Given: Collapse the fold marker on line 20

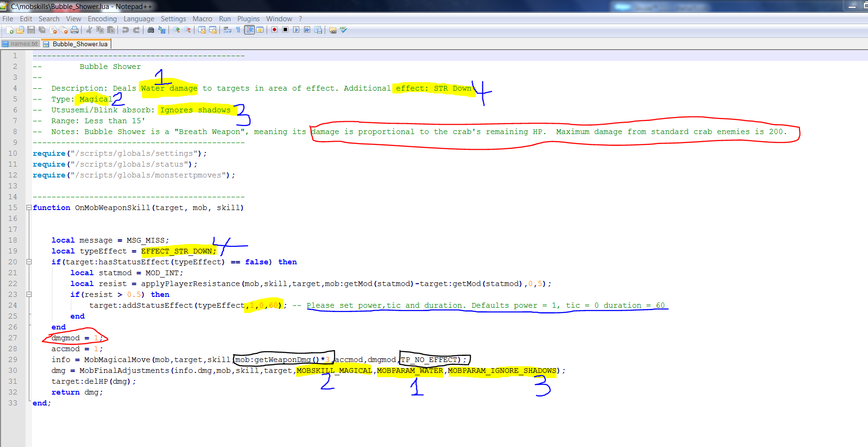Looking at the screenshot, I should (29, 262).
